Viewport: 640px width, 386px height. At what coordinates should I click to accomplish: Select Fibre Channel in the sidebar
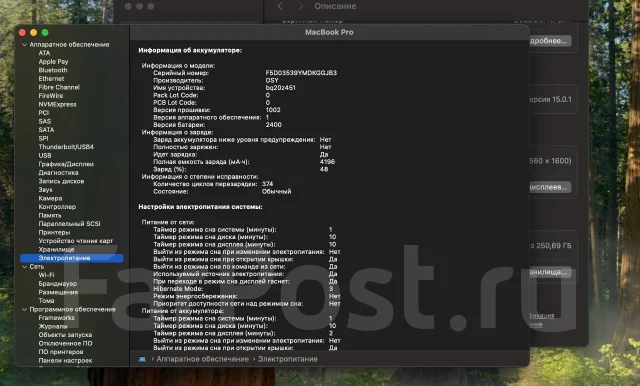[59, 87]
